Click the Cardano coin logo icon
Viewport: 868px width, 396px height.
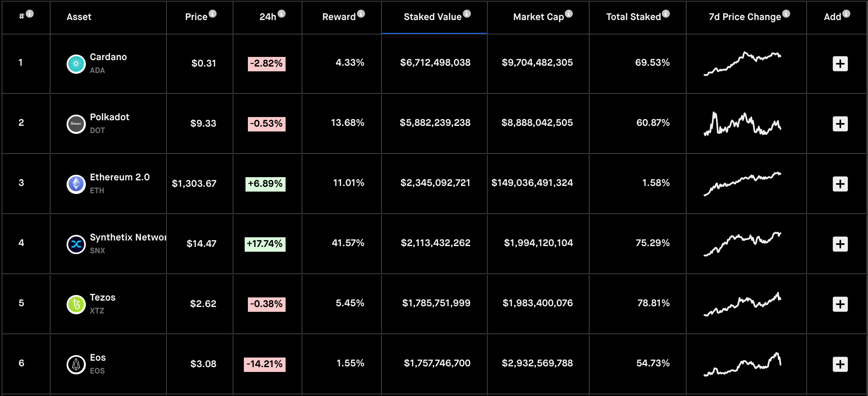tap(76, 64)
